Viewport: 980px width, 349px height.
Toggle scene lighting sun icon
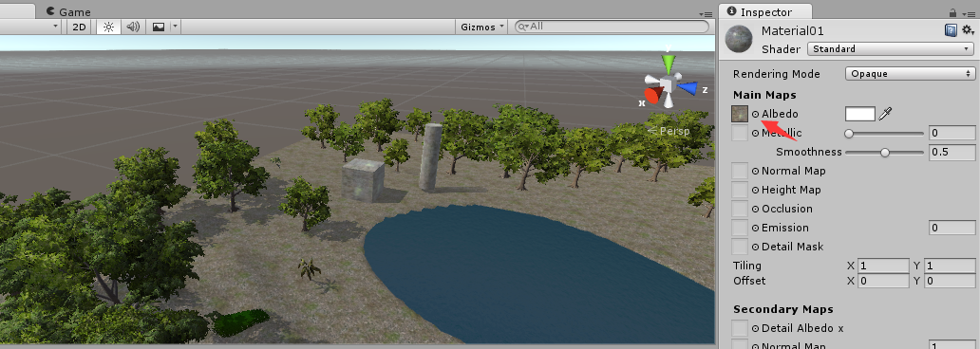coord(109,27)
